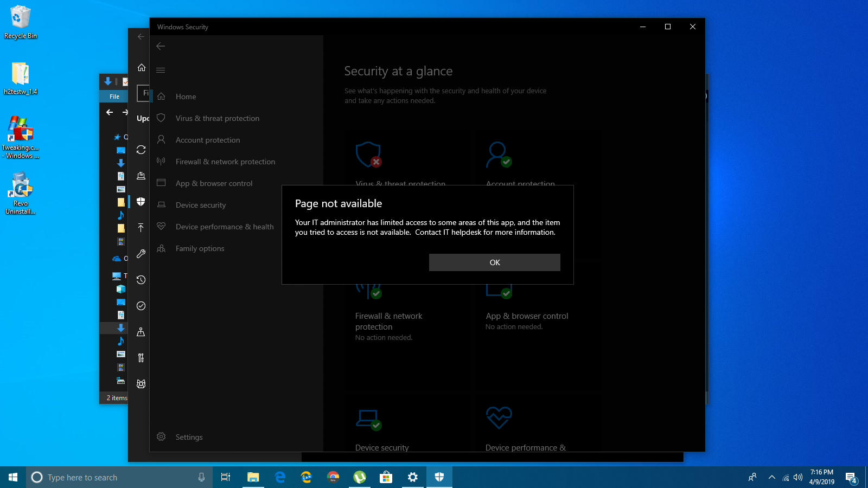The height and width of the screenshot is (488, 868).
Task: Click the Account protection person tile icon
Action: coord(499,155)
